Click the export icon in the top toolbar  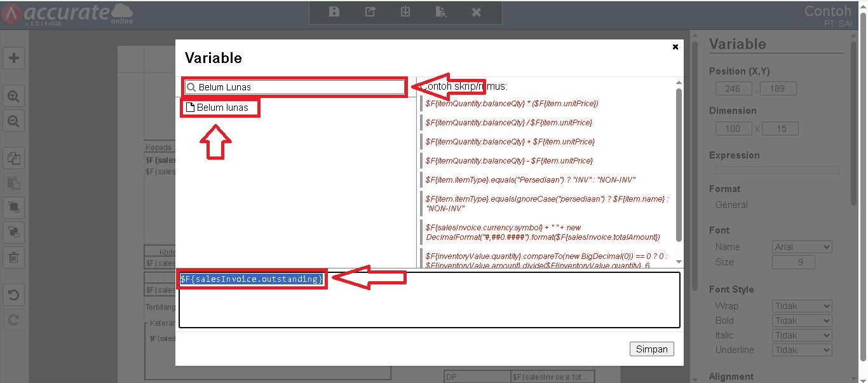point(370,12)
